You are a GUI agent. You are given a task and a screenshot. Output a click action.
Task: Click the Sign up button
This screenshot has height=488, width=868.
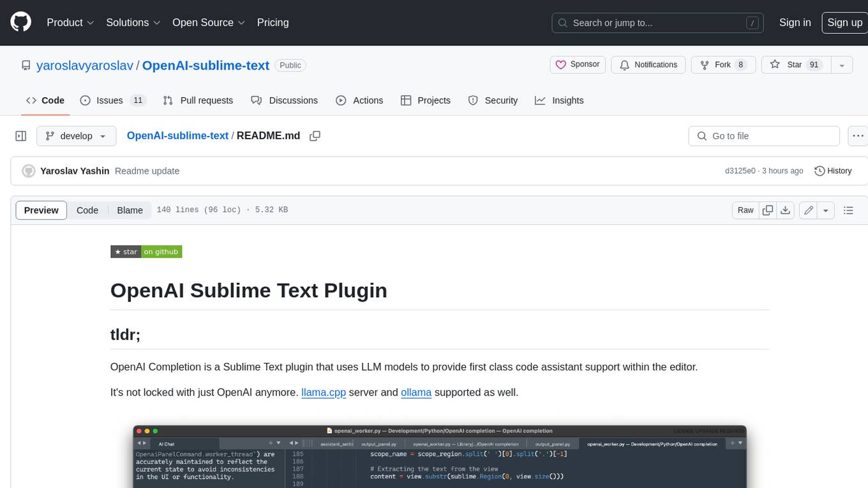coord(844,22)
